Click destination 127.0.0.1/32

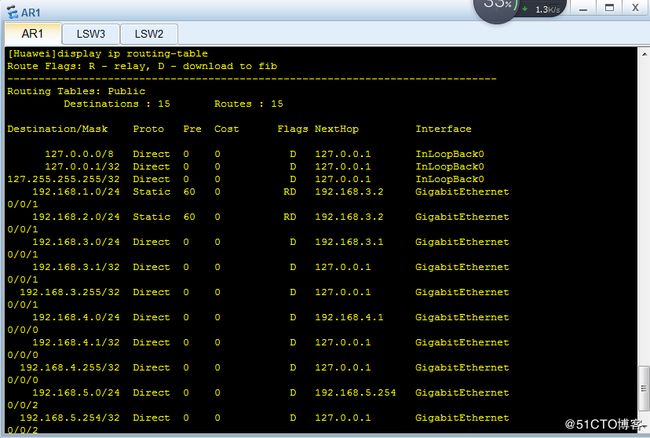82,167
